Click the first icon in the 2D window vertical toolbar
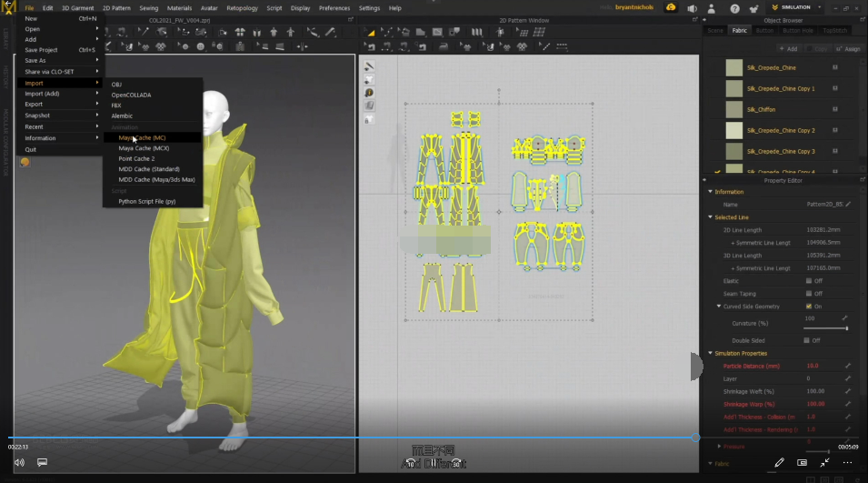868x483 pixels. click(369, 66)
